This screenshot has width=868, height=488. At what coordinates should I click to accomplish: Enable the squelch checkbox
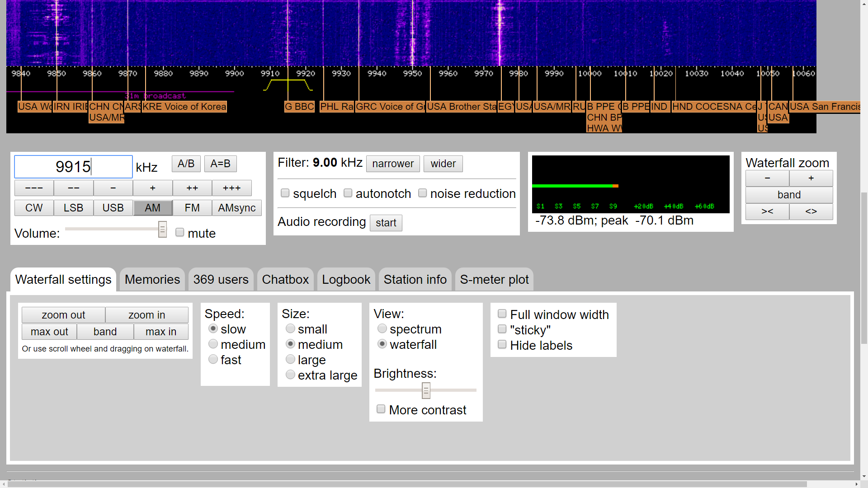[285, 193]
